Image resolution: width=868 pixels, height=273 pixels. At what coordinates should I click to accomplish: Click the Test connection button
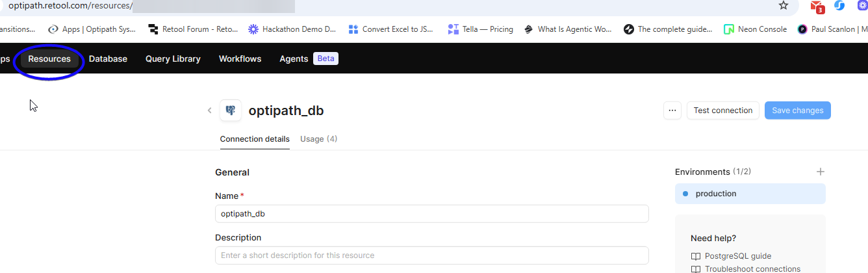[723, 110]
